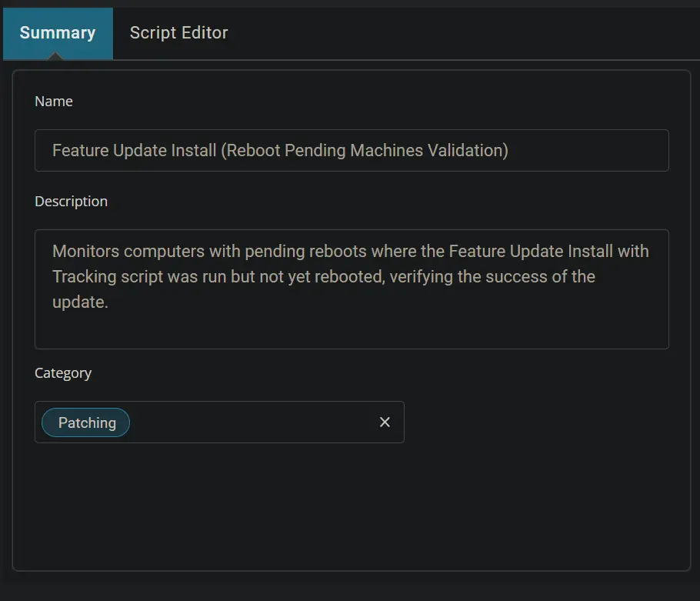Viewport: 700px width, 601px height.
Task: Click the word "Monitors" in the Description
Action: (x=85, y=252)
